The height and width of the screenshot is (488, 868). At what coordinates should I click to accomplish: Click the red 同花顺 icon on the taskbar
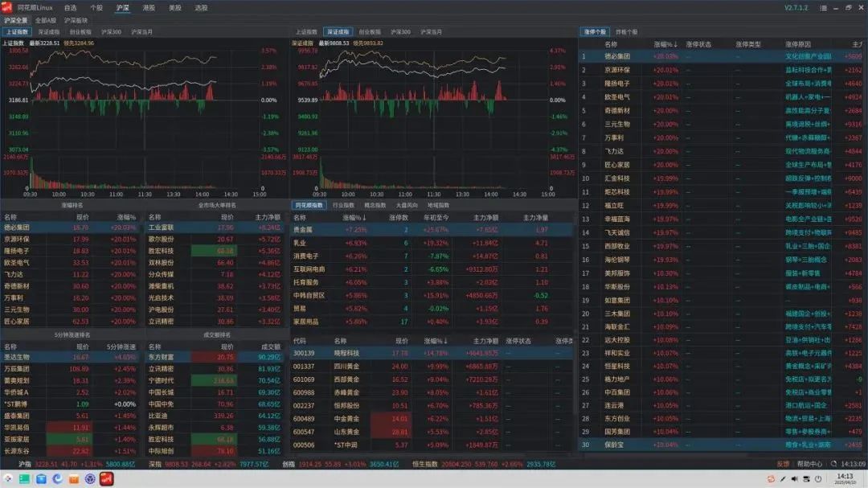coord(107,479)
